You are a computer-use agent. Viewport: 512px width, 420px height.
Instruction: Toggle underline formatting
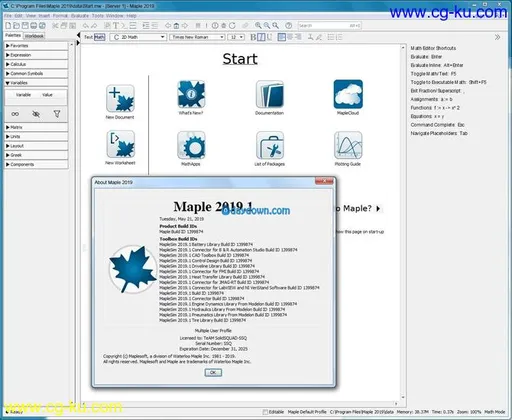click(269, 37)
